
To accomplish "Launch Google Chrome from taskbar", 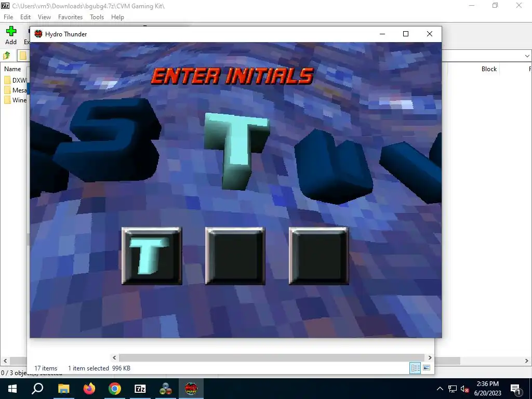I will click(115, 389).
